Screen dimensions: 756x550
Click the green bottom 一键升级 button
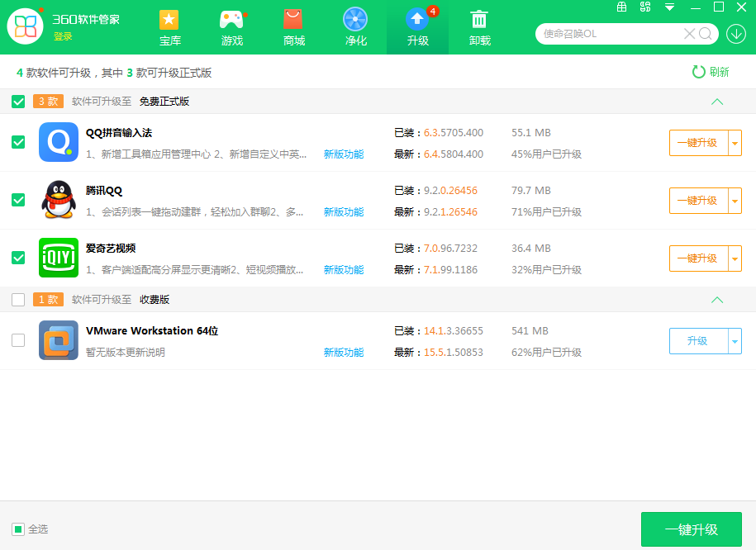point(692,529)
